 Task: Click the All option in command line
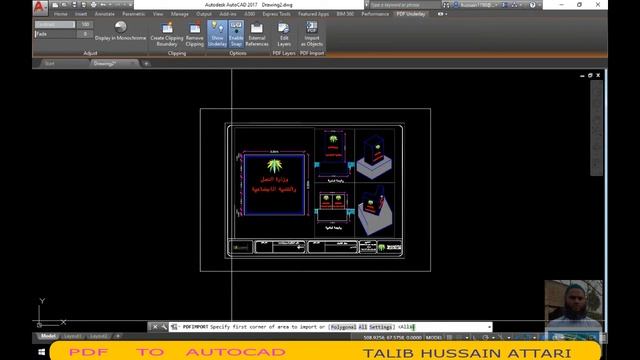pos(362,327)
